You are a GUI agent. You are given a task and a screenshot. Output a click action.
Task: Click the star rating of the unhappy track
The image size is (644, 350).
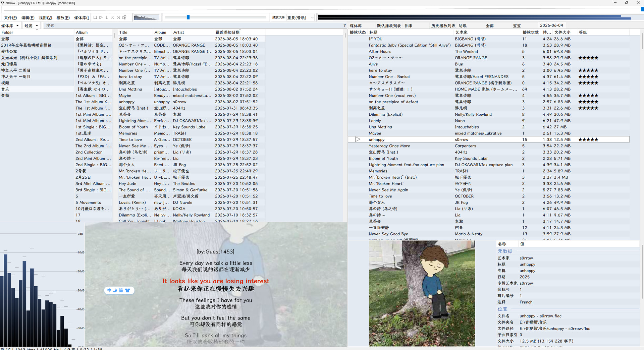588,139
